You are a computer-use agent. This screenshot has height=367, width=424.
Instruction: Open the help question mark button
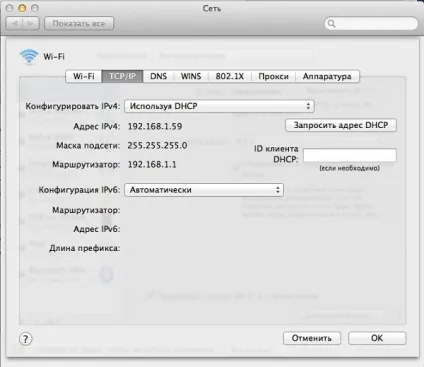(x=26, y=339)
